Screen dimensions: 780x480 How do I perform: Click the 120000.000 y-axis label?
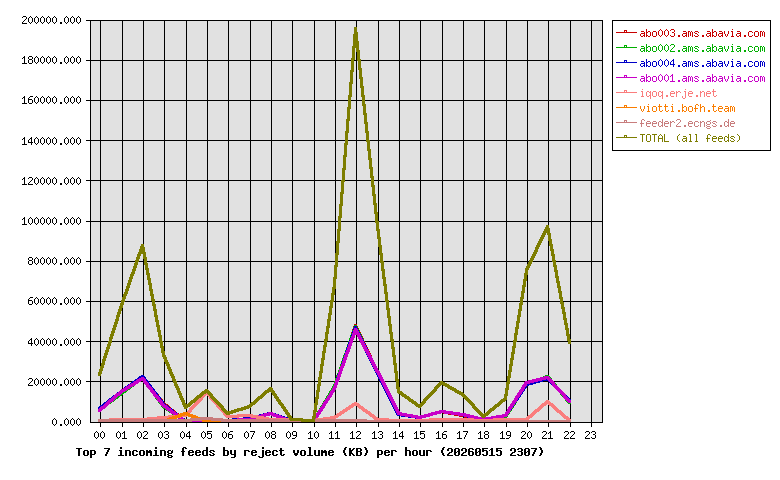coord(51,181)
